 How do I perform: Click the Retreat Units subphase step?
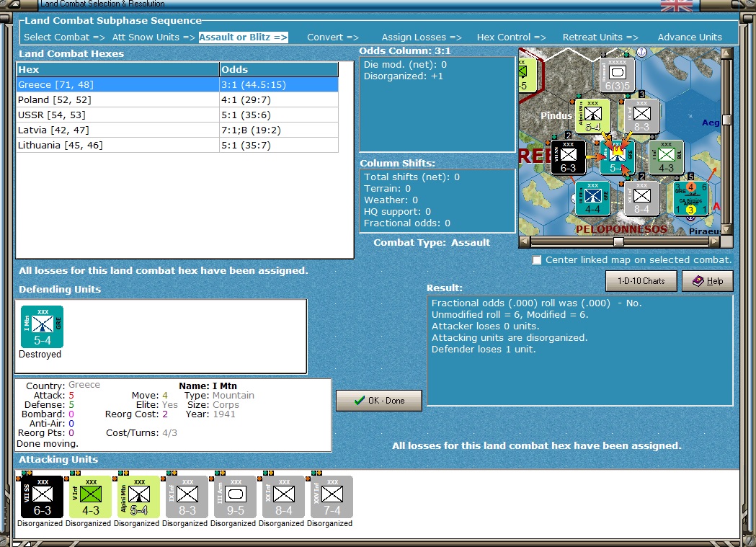[600, 37]
